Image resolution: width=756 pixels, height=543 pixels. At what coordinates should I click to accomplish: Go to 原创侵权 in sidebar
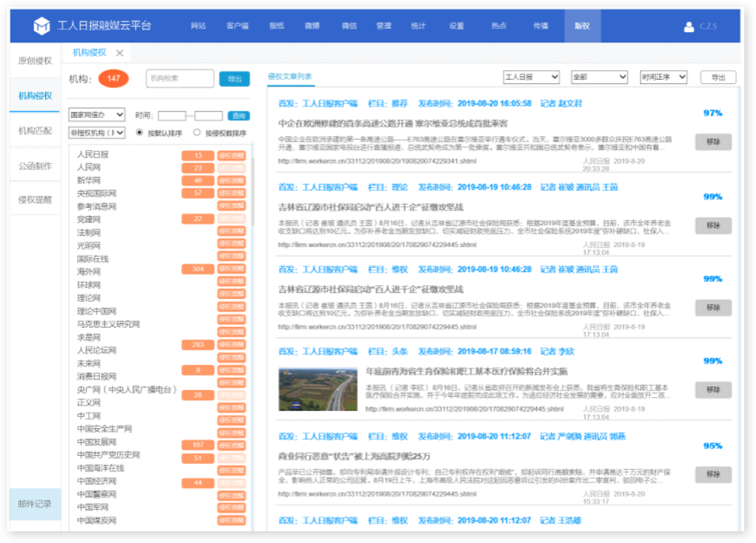point(35,61)
